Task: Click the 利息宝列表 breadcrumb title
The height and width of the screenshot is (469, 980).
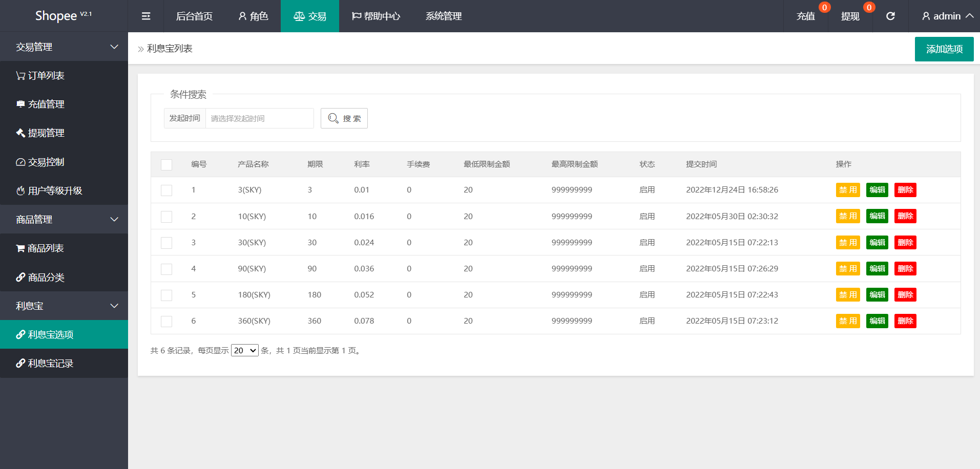Action: click(170, 49)
